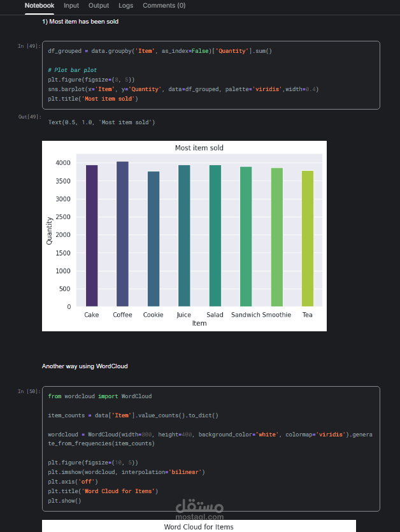Select the Output tab
Screen dimensions: 400x532
click(x=99, y=6)
